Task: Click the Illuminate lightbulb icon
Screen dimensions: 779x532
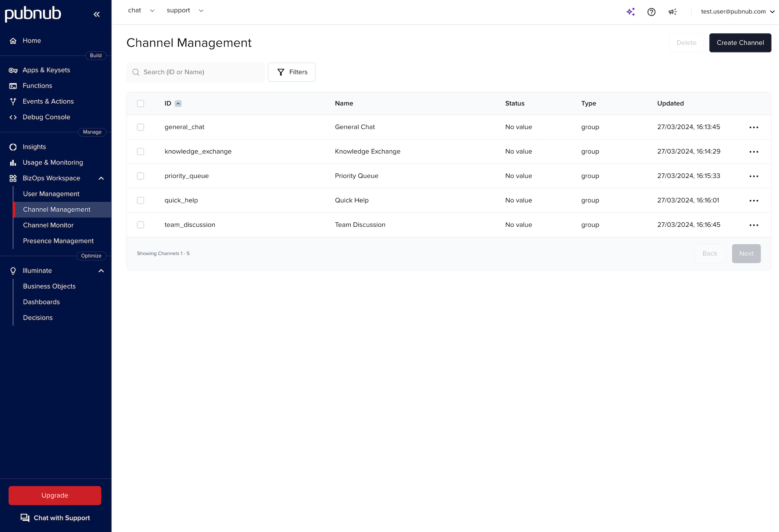Action: 13,271
